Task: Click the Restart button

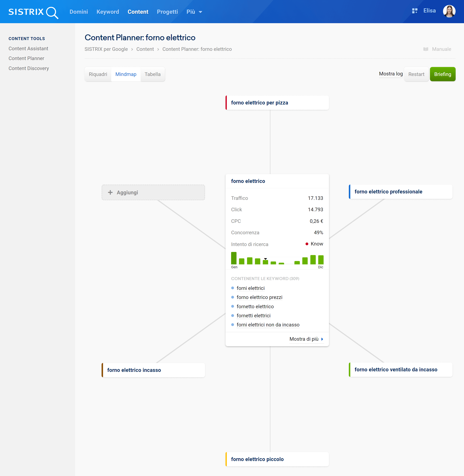Action: click(x=416, y=74)
